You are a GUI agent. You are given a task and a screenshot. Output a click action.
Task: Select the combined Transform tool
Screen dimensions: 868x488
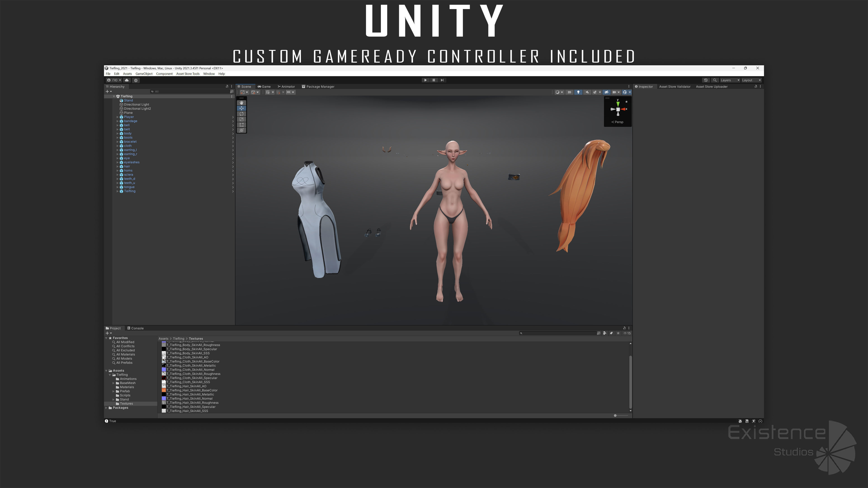point(241,130)
